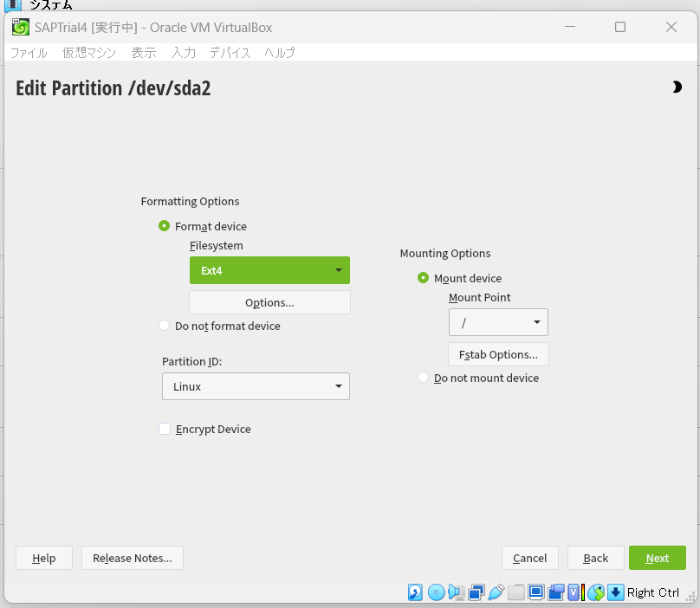
Task: Open the 仮想マシン menu
Action: (89, 53)
